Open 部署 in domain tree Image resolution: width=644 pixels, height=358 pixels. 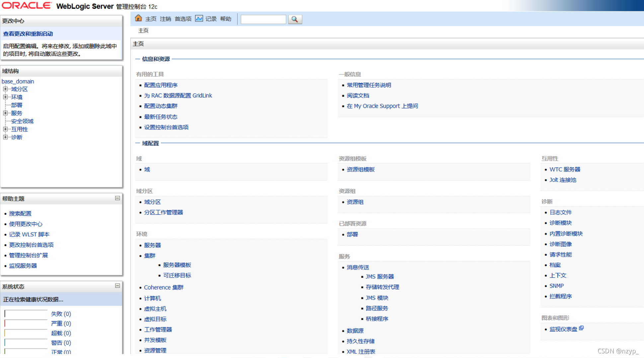coord(17,105)
